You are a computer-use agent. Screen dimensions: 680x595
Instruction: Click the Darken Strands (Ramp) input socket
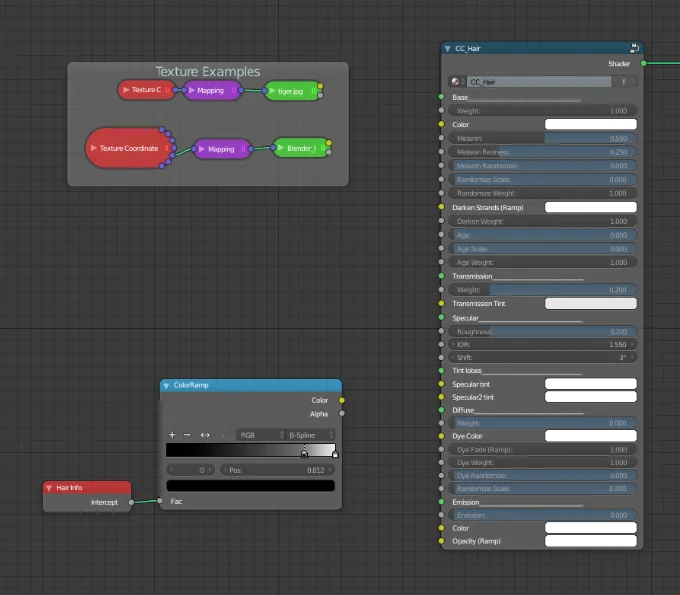tap(441, 207)
